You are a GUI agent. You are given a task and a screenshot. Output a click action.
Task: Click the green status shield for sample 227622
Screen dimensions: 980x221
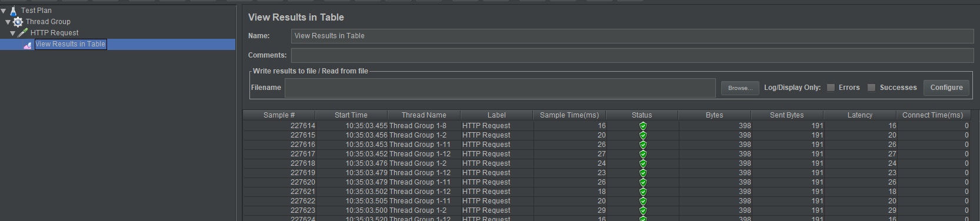pyautogui.click(x=643, y=201)
